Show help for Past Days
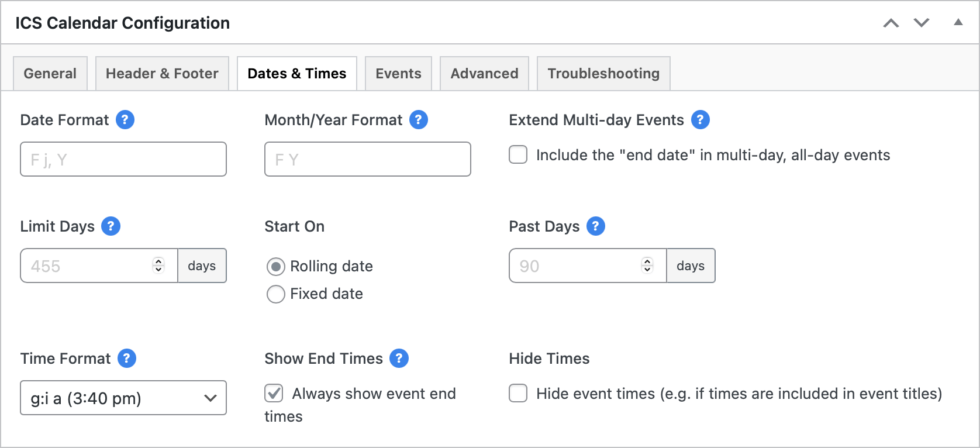980x448 pixels. point(596,226)
